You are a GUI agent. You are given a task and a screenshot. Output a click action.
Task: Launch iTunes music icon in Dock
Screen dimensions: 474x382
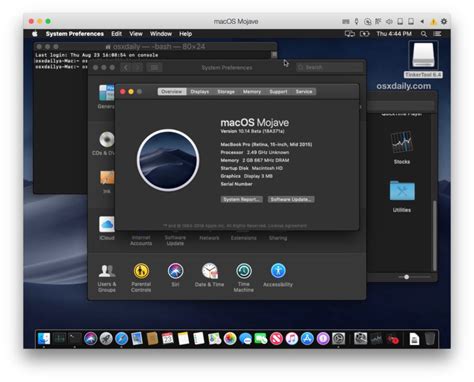tap(292, 339)
